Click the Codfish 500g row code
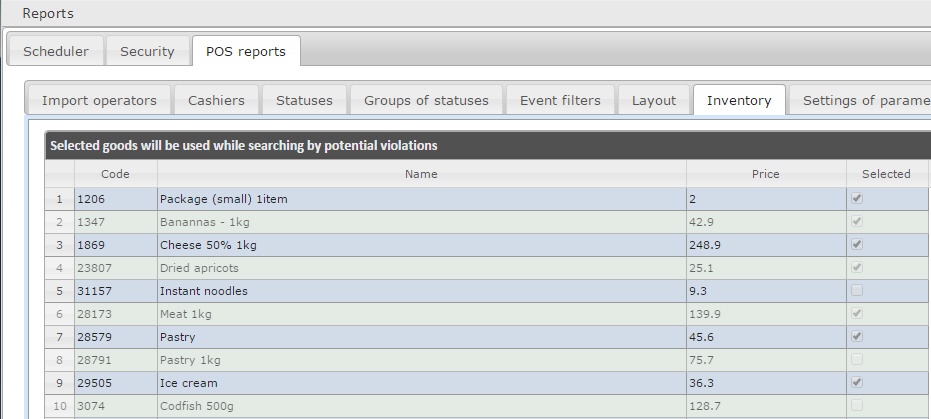The height and width of the screenshot is (419, 931). coord(115,406)
